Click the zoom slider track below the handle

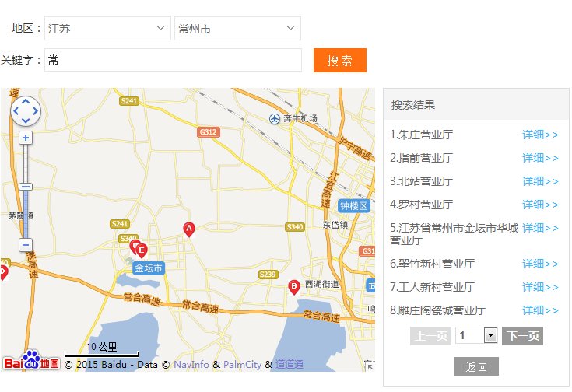click(x=26, y=215)
